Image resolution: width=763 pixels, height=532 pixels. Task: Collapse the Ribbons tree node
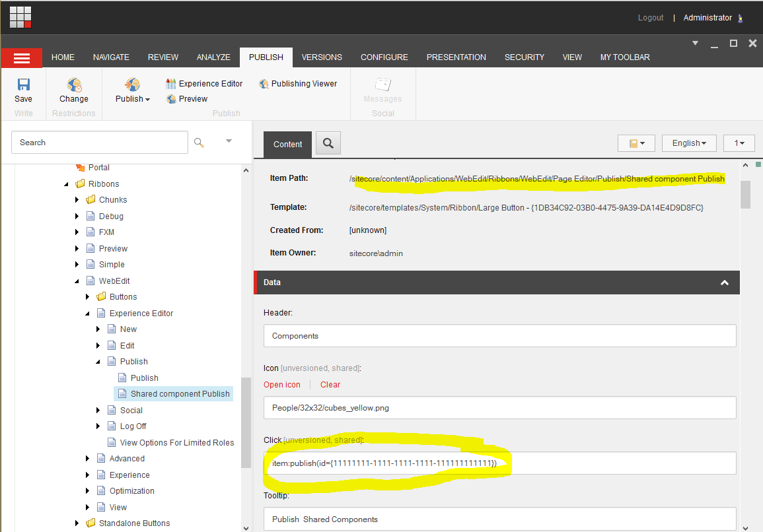coord(67,184)
